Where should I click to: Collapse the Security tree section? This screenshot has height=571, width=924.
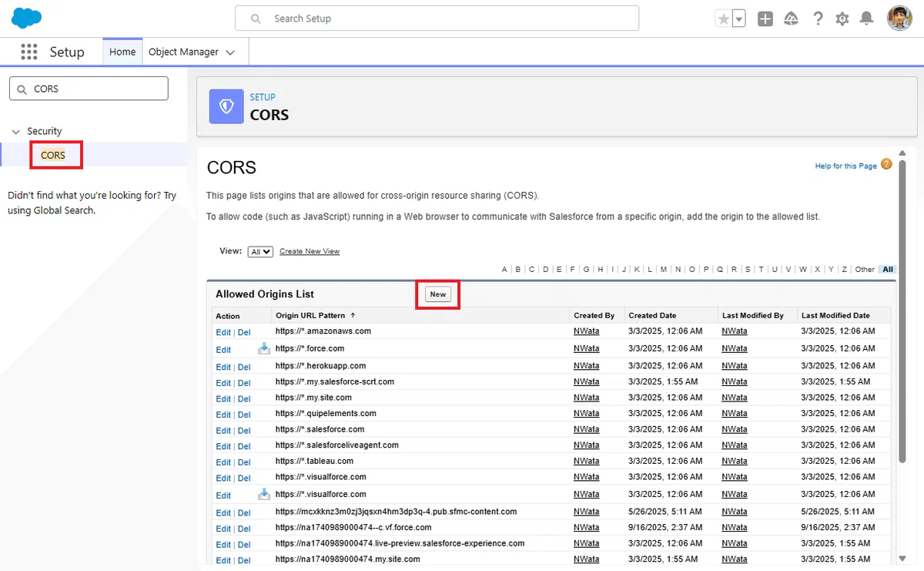click(16, 132)
